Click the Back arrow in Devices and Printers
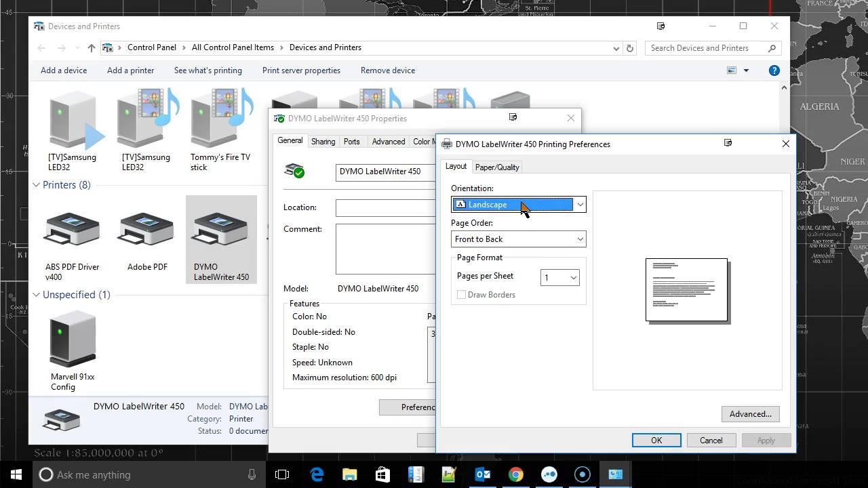This screenshot has height=488, width=868. pyautogui.click(x=41, y=48)
